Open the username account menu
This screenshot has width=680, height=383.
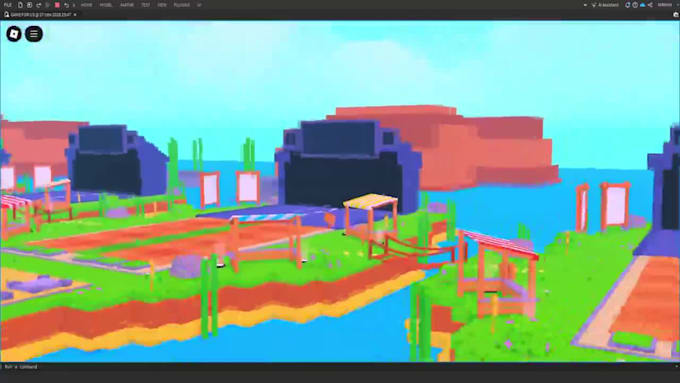point(665,5)
